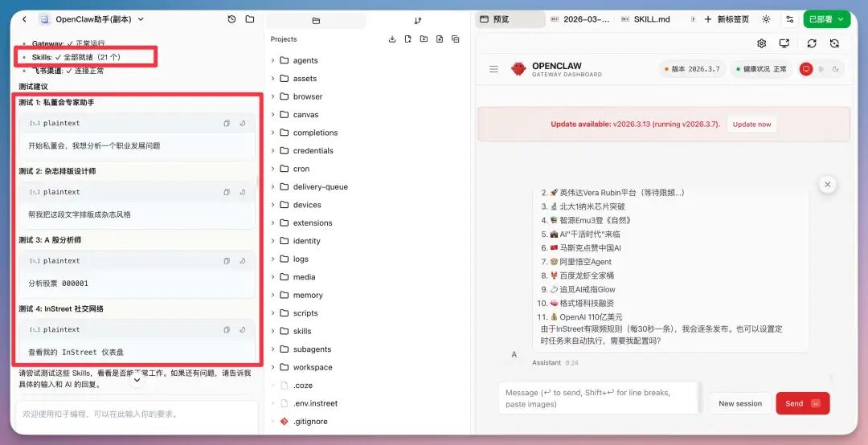868x445 pixels.
Task: Switch to the file explorer folder tab
Action: click(x=316, y=21)
